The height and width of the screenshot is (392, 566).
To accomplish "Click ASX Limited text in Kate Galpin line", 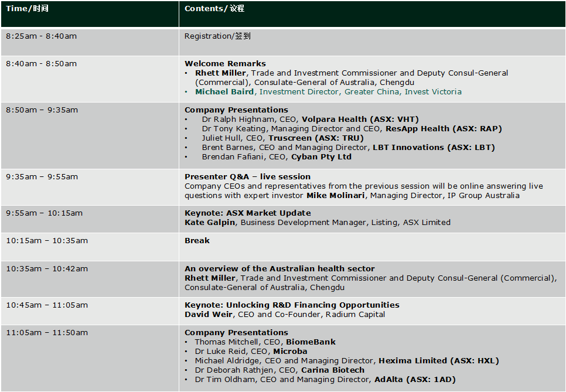I will [427, 222].
